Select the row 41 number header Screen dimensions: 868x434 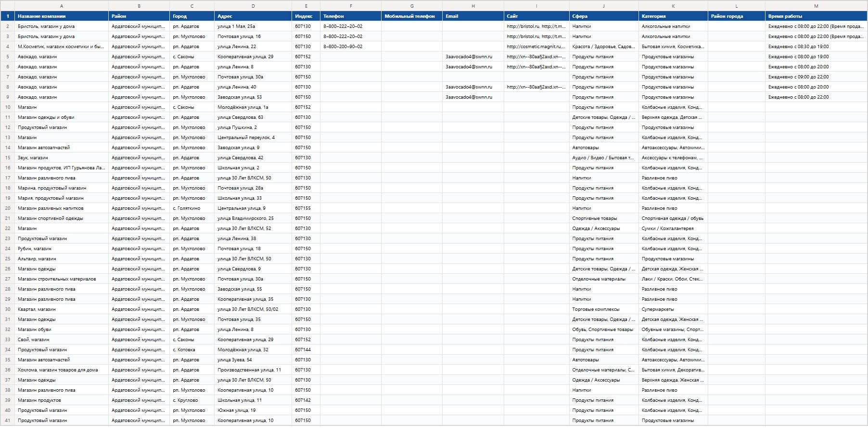click(x=8, y=421)
